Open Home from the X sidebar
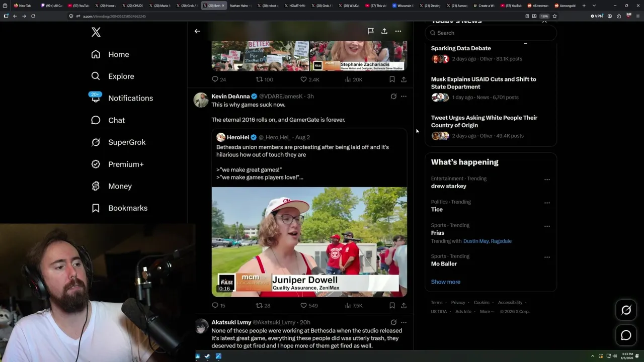644x362 pixels. 110,54
